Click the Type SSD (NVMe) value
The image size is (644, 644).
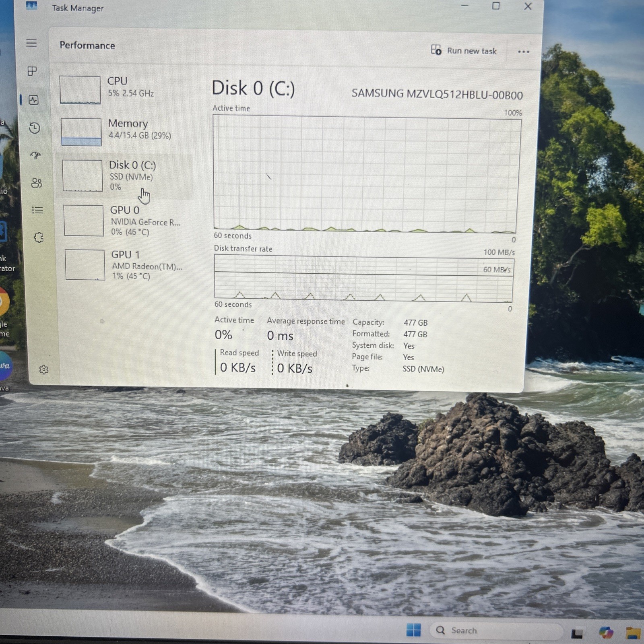(x=423, y=369)
